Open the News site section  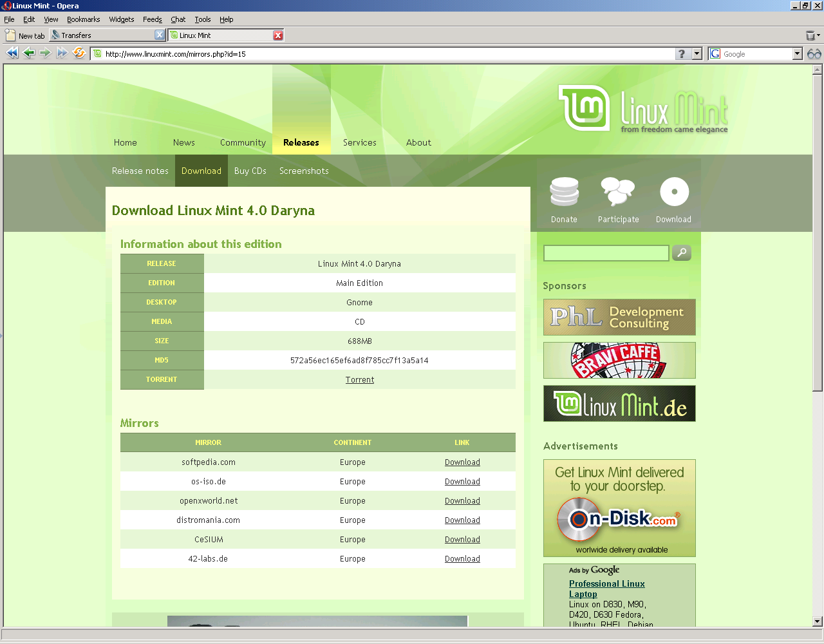(183, 142)
